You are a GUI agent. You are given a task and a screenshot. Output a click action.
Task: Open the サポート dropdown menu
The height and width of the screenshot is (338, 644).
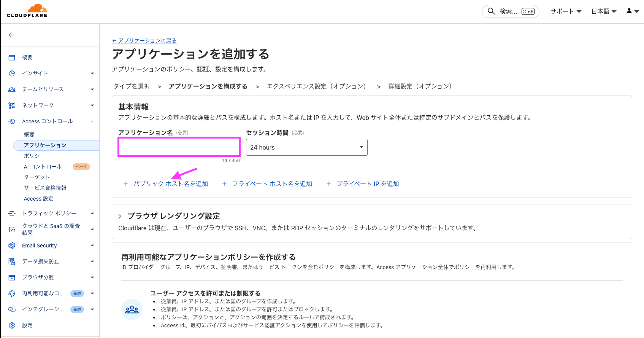click(566, 11)
